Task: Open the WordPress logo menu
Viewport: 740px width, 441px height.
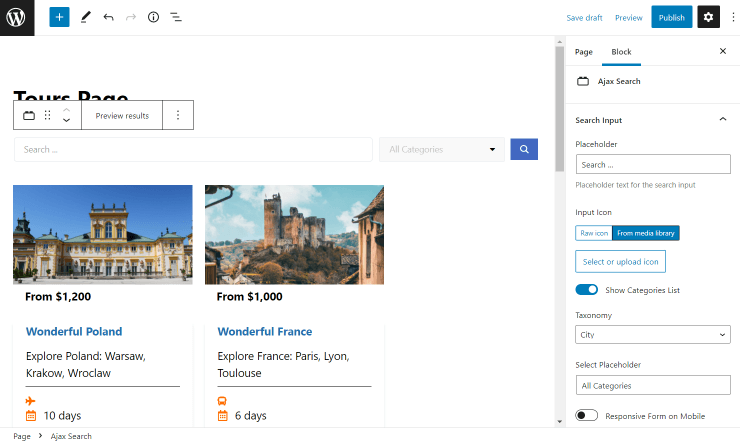Action: pyautogui.click(x=17, y=17)
